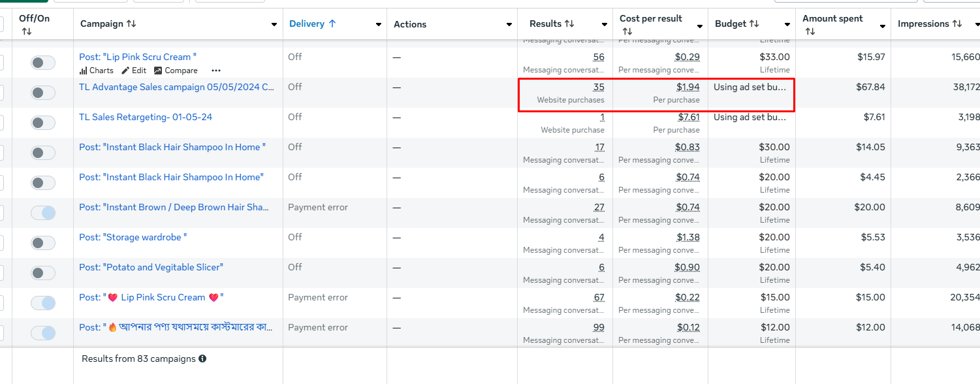Click the Edit pencil under Lip Pink campaign

click(134, 71)
